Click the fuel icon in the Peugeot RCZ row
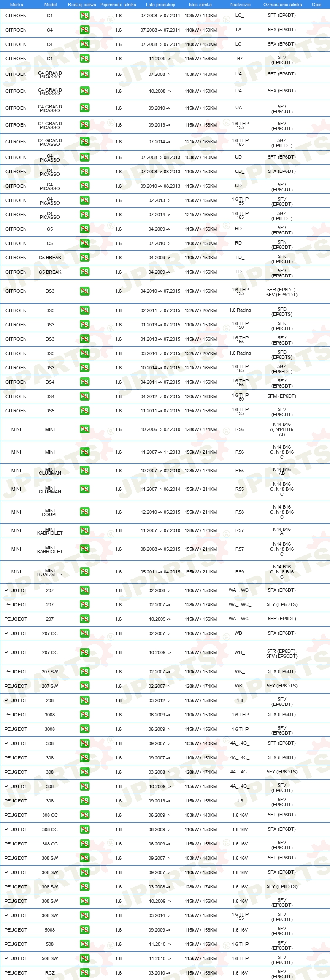This screenshot has height=980, width=330. coord(84,973)
